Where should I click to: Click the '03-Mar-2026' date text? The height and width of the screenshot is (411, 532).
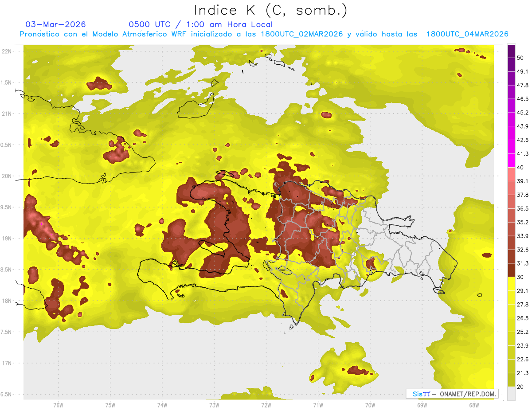tap(56, 24)
